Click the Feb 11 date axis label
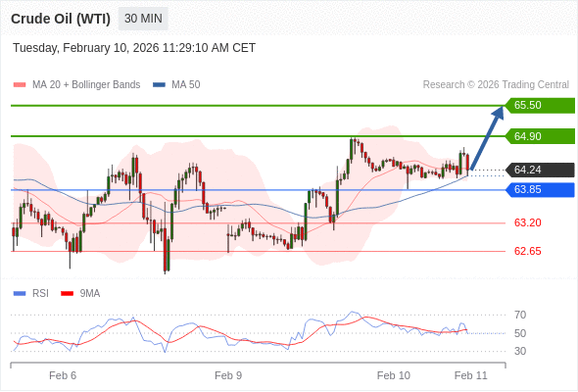Image resolution: width=578 pixels, height=392 pixels. coord(471,375)
